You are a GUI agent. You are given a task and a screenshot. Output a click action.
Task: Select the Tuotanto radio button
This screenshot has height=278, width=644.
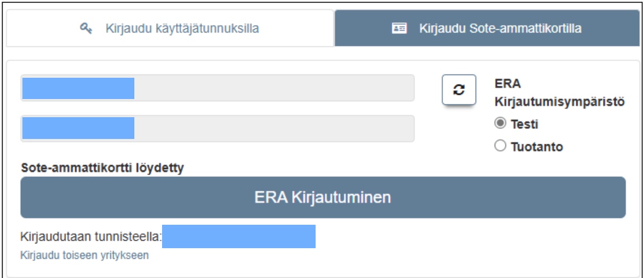(500, 146)
